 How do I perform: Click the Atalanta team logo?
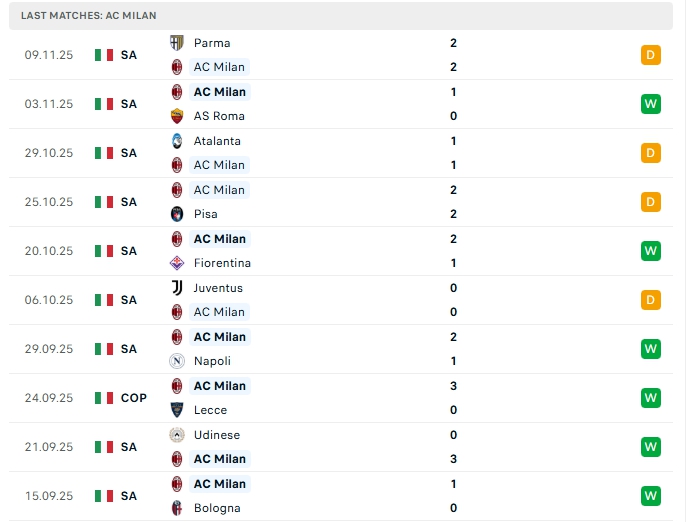coord(177,141)
